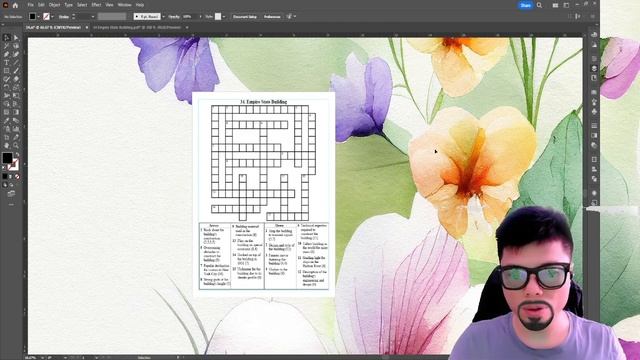640x360 pixels.
Task: Set paint mode to None
Action: pos(17,176)
